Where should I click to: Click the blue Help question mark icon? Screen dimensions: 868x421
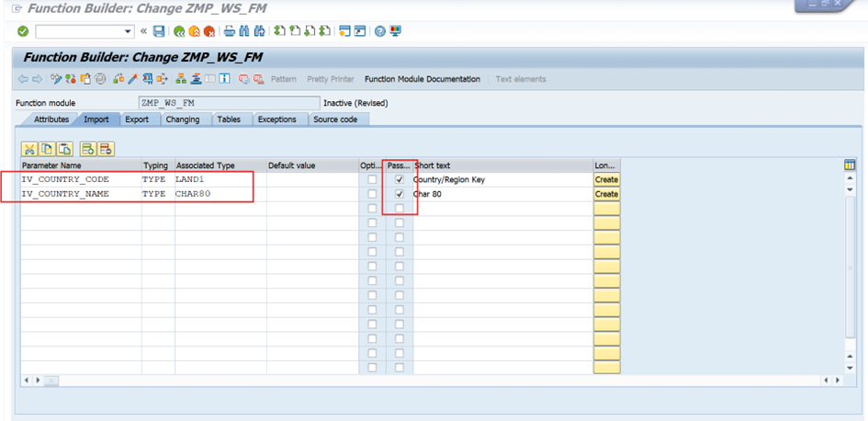coord(379,31)
